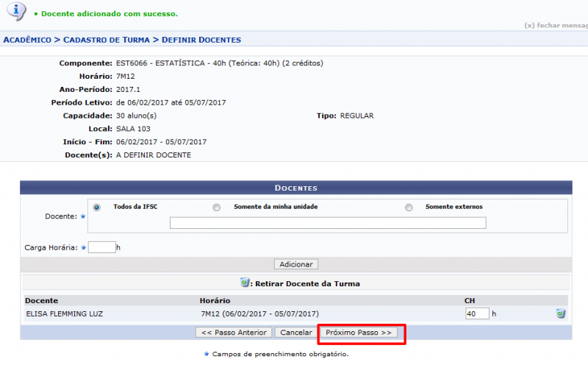
Task: Remove ELISA FLEMMING LUZ using the row trash icon
Action: tap(561, 313)
